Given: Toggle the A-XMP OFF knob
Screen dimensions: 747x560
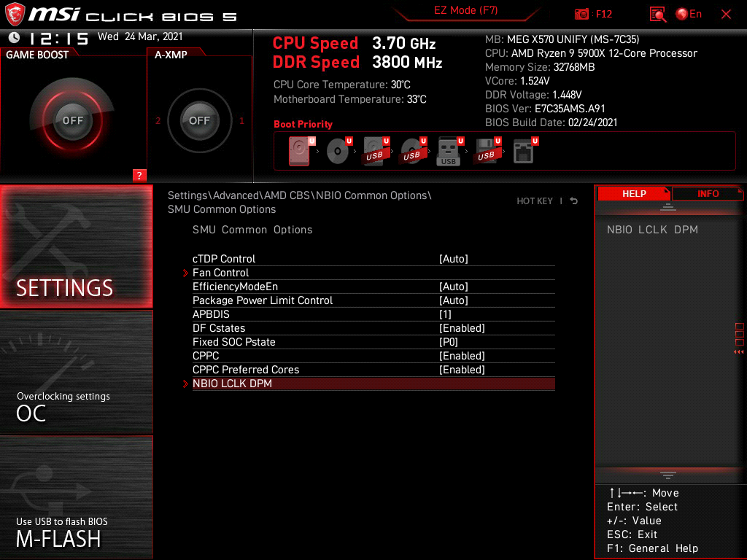Looking at the screenshot, I should click(200, 120).
